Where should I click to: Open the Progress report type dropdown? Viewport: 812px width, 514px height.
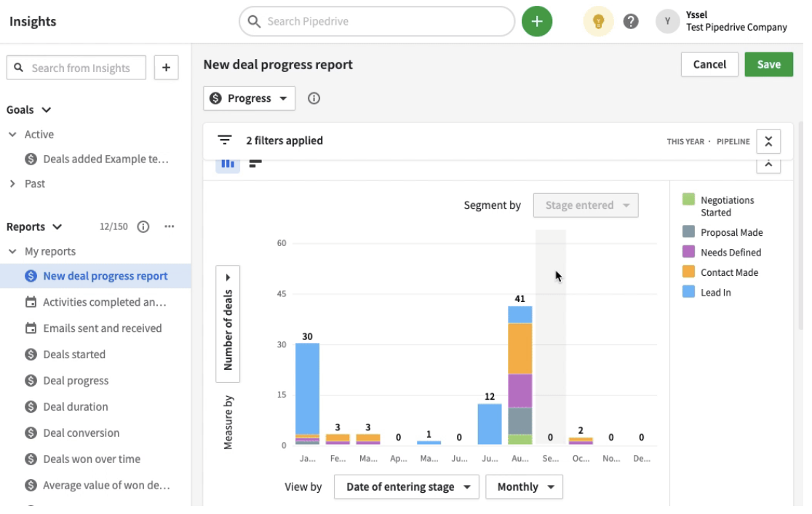coord(249,98)
